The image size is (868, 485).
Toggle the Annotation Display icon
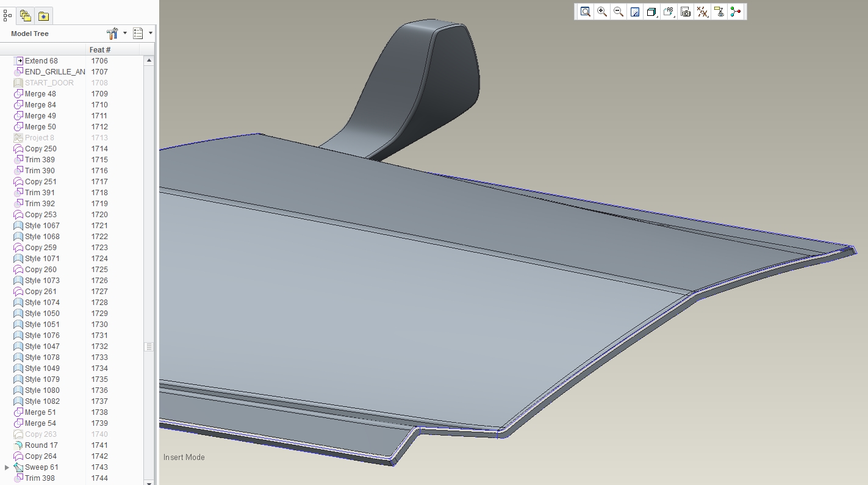[719, 12]
